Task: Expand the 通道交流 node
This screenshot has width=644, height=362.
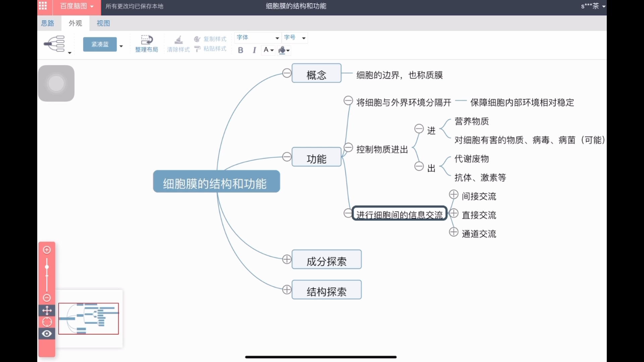Action: pyautogui.click(x=453, y=232)
